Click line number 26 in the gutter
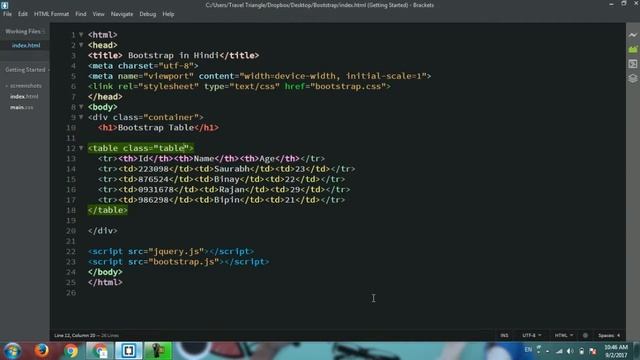This screenshot has width=640, height=360. point(71,293)
